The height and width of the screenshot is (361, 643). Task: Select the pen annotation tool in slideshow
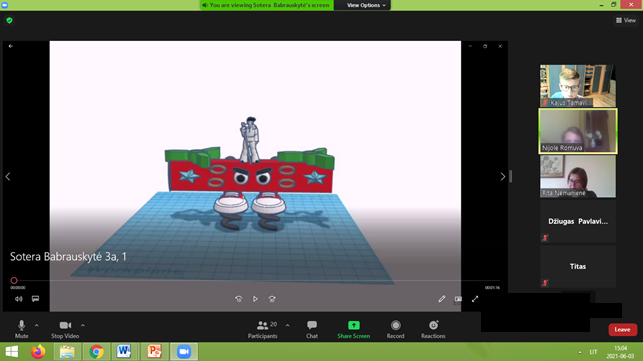pyautogui.click(x=442, y=299)
